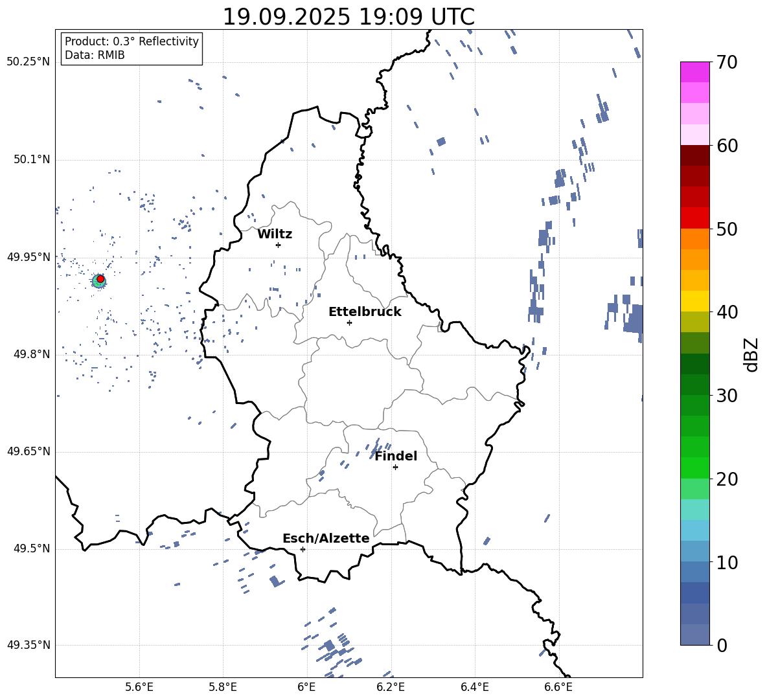This screenshot has height=700, width=767.
Task: Click the 49.65°N latitude label
Action: point(29,451)
